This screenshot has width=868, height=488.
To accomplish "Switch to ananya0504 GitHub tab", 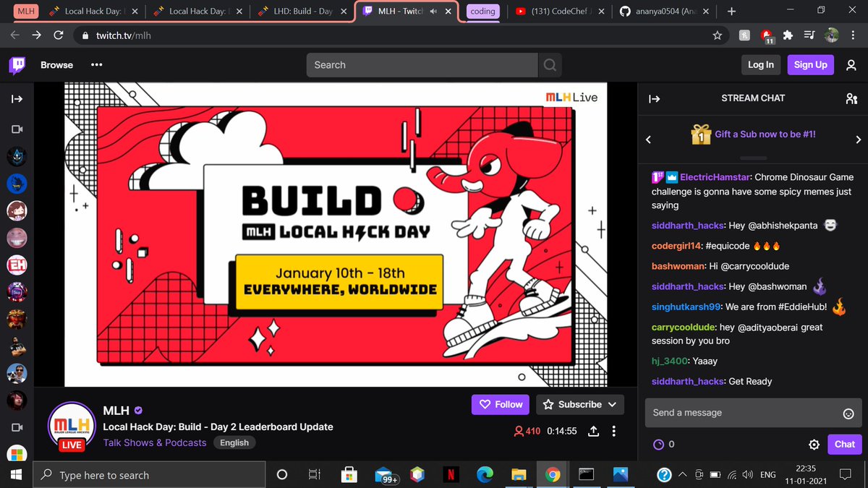I will click(x=665, y=12).
